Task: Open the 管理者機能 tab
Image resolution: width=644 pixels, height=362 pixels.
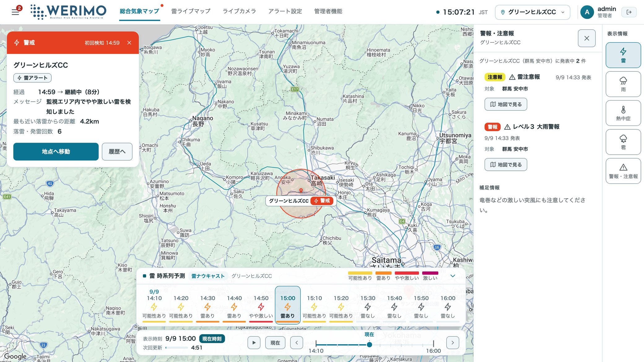Action: pos(328,11)
